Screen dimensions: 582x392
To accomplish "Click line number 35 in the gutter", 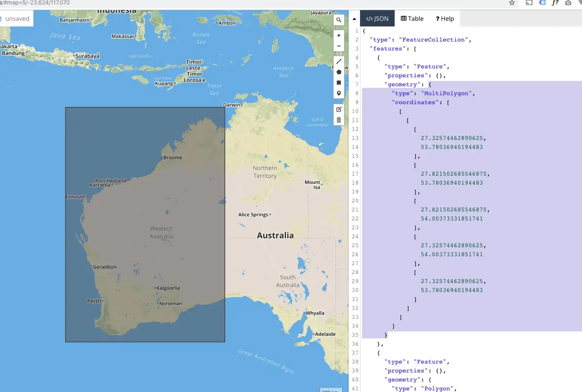I will coord(355,335).
